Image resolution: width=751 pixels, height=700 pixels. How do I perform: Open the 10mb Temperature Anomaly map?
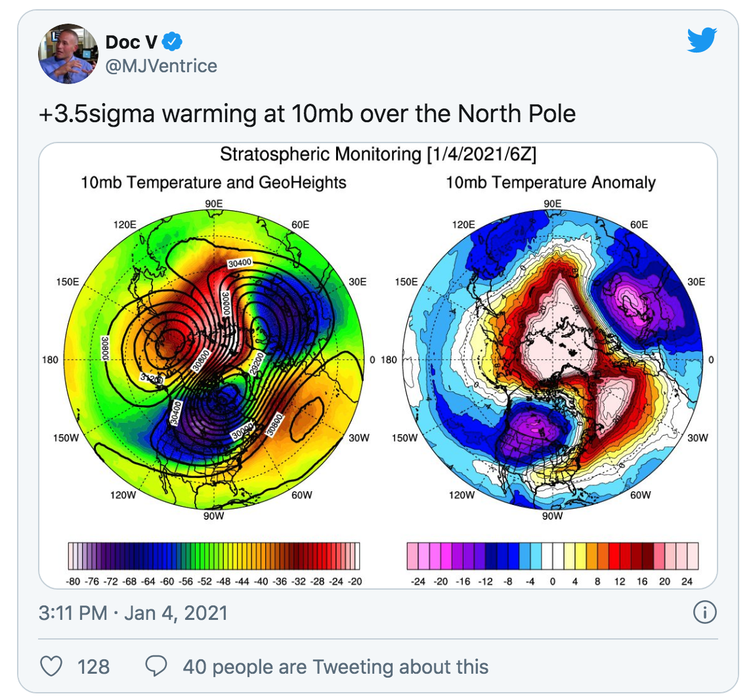coord(553,359)
